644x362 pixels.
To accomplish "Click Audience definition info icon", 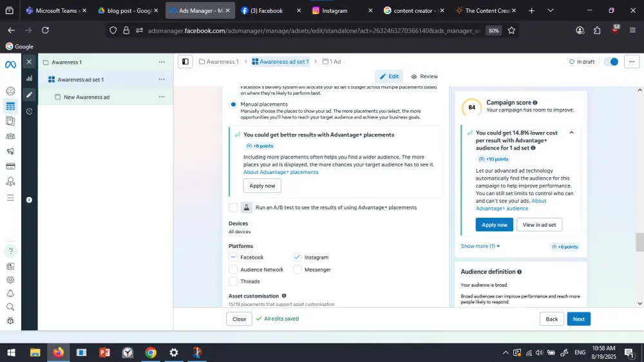I will pyautogui.click(x=520, y=272).
